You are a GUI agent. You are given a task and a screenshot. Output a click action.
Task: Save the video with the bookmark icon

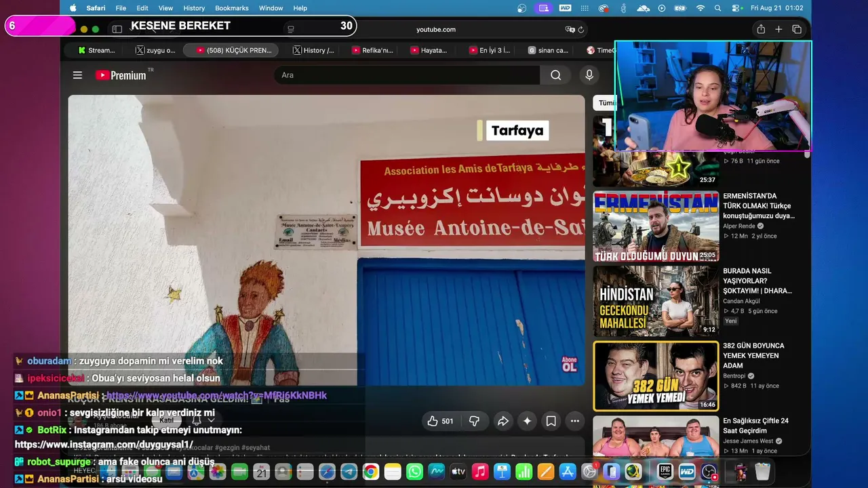click(551, 421)
